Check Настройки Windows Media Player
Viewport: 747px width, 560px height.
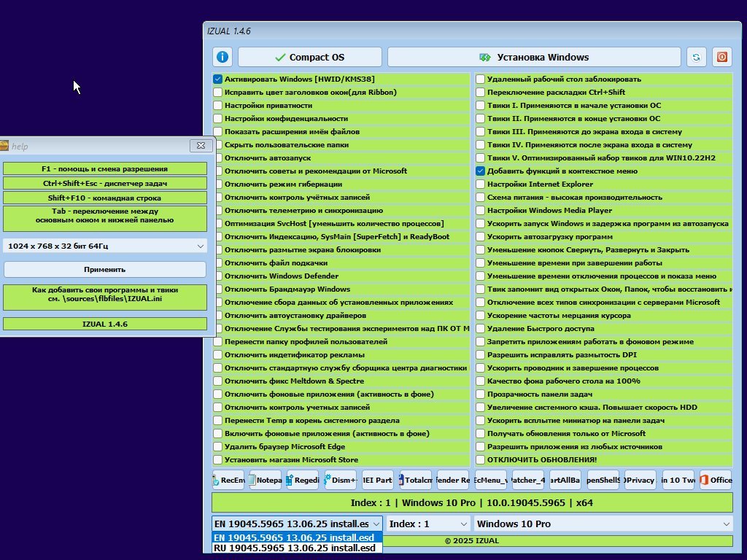pos(480,211)
